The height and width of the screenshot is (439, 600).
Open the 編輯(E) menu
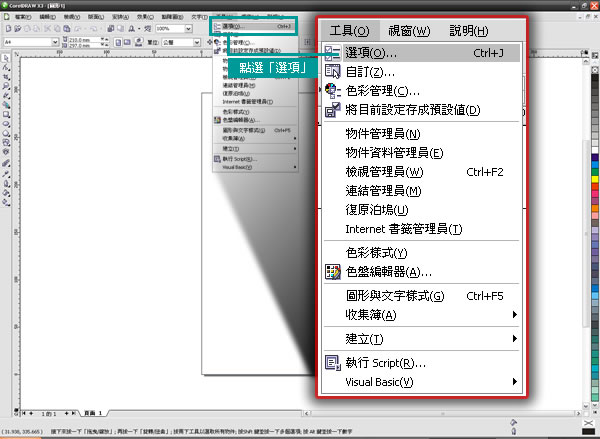click(47, 17)
